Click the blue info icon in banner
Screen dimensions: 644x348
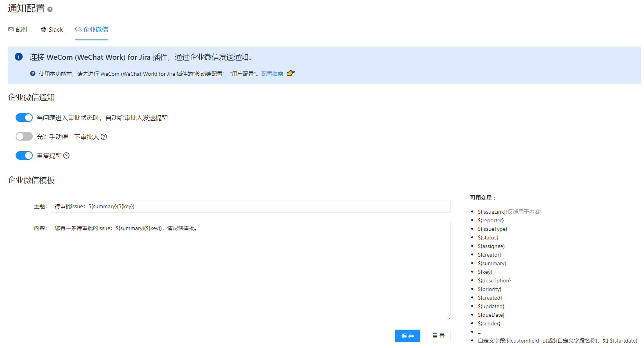pyautogui.click(x=19, y=57)
